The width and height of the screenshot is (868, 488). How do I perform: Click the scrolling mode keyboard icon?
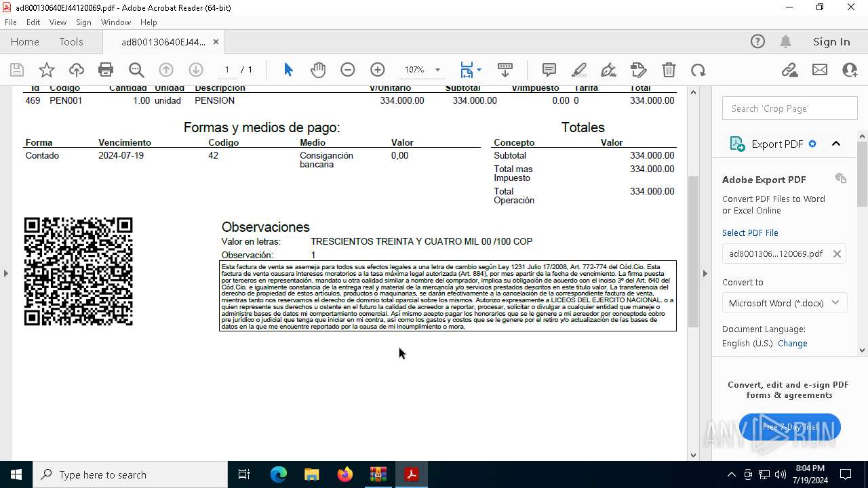point(505,70)
